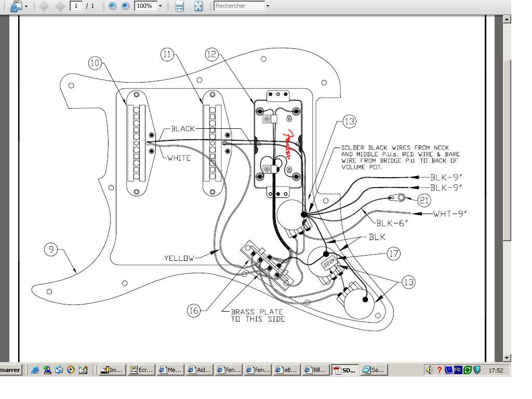Open the second quick launch icon
532x399 pixels.
(x=47, y=370)
